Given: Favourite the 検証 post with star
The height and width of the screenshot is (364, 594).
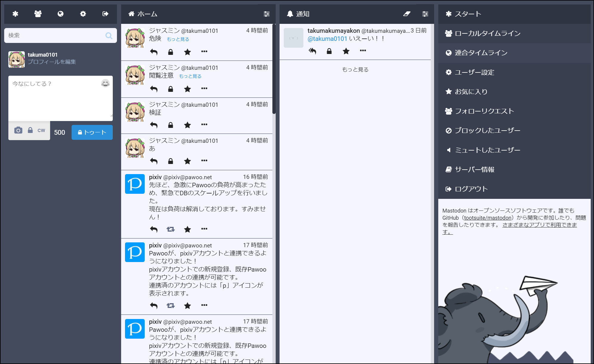Looking at the screenshot, I should 187,125.
